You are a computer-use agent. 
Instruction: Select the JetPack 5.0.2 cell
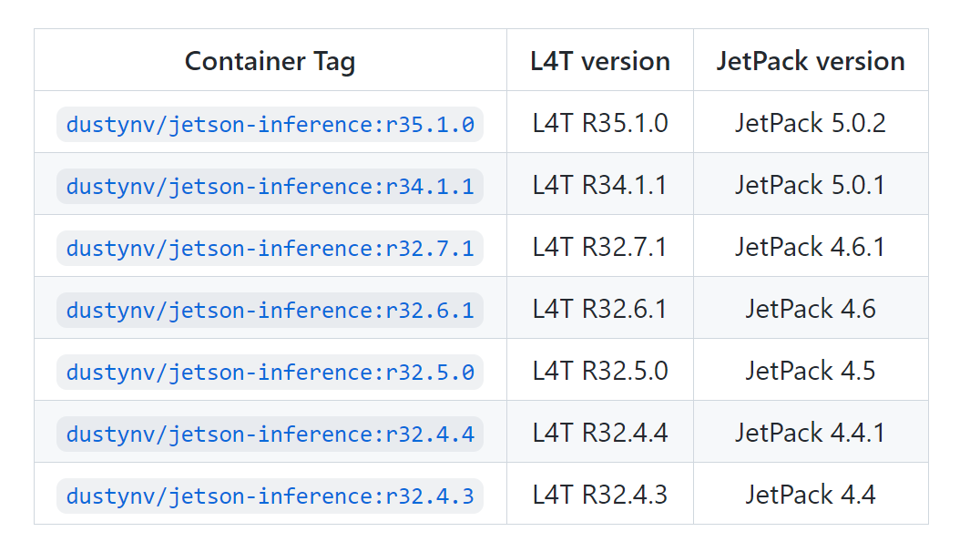point(811,123)
